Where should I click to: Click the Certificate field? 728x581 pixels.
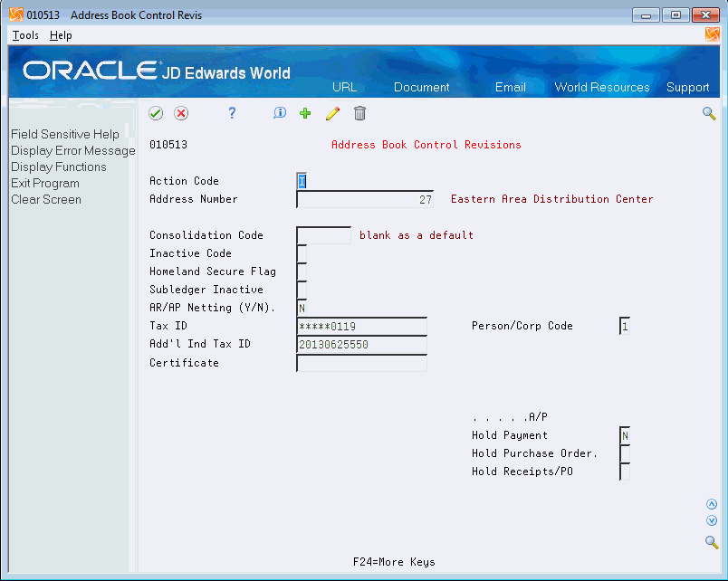click(361, 363)
